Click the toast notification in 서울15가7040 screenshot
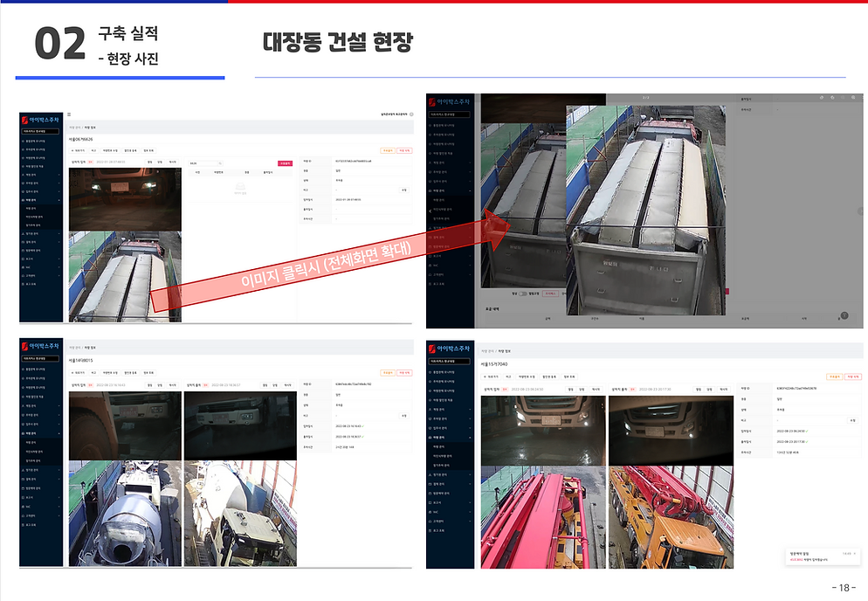Screen dimensions: 868x601 823,556
